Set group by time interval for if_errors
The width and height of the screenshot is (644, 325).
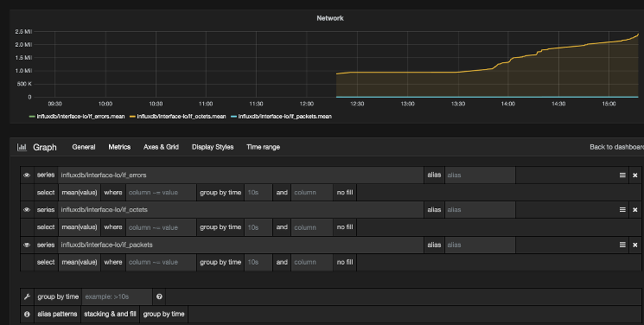258,192
